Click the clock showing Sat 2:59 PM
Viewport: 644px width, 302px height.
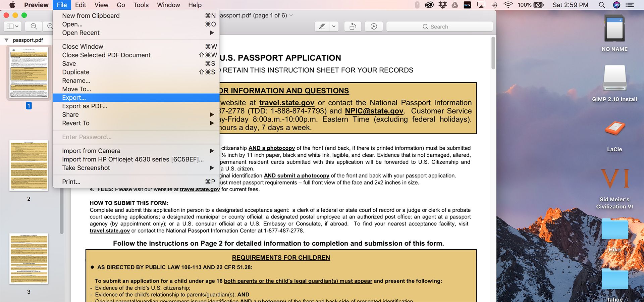pyautogui.click(x=570, y=5)
